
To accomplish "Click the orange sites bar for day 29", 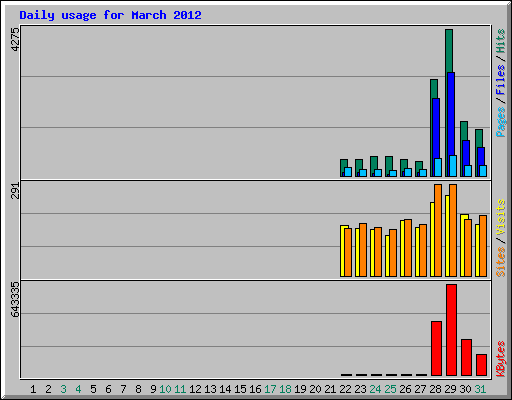I will coord(453,231).
